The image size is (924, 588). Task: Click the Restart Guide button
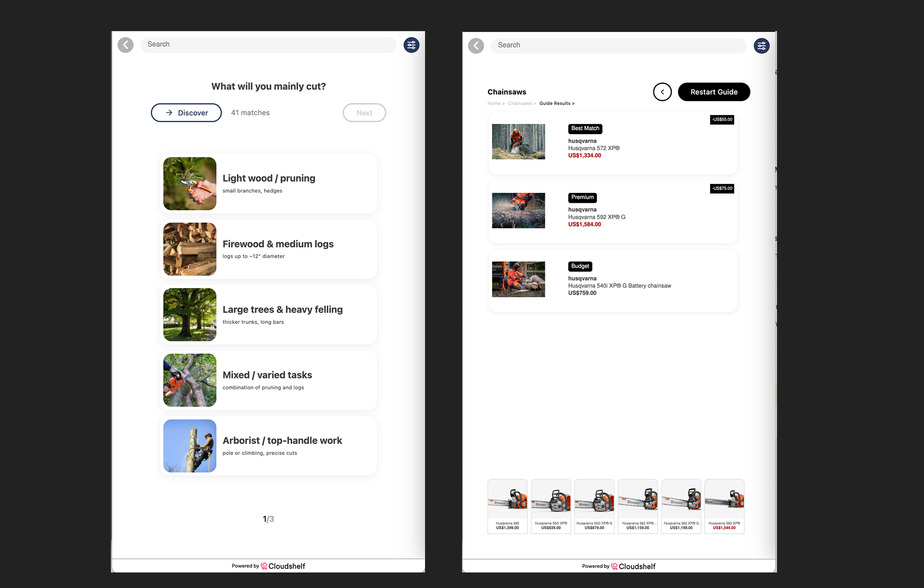pyautogui.click(x=714, y=92)
